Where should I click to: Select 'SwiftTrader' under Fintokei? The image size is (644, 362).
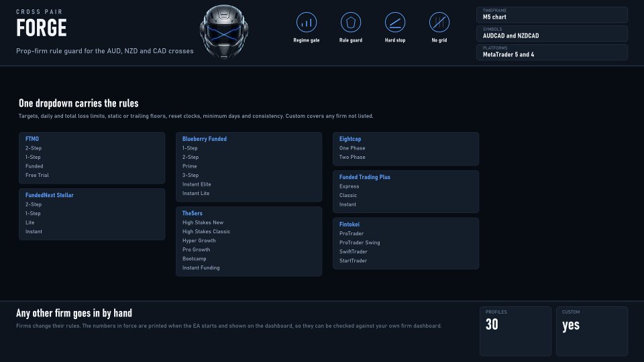[x=354, y=251]
